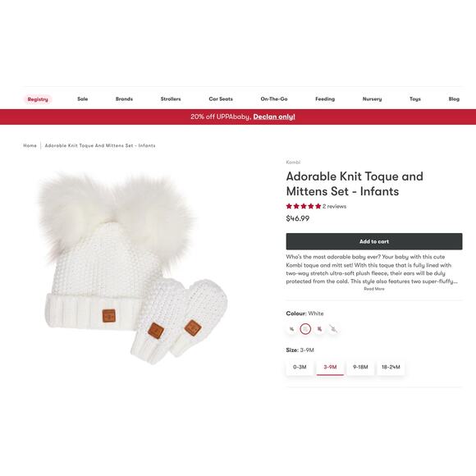
Task: Select size 9-18M
Action: click(x=360, y=367)
